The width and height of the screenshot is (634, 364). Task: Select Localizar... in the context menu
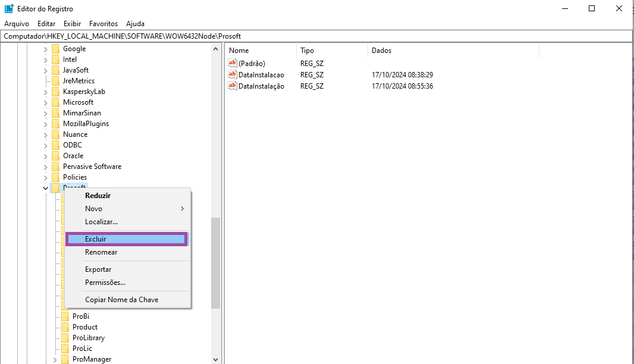click(128, 222)
